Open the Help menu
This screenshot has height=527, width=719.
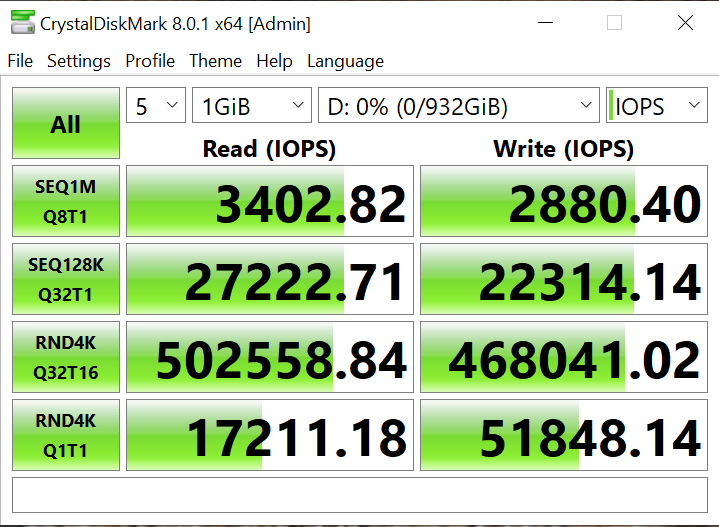[x=274, y=61]
